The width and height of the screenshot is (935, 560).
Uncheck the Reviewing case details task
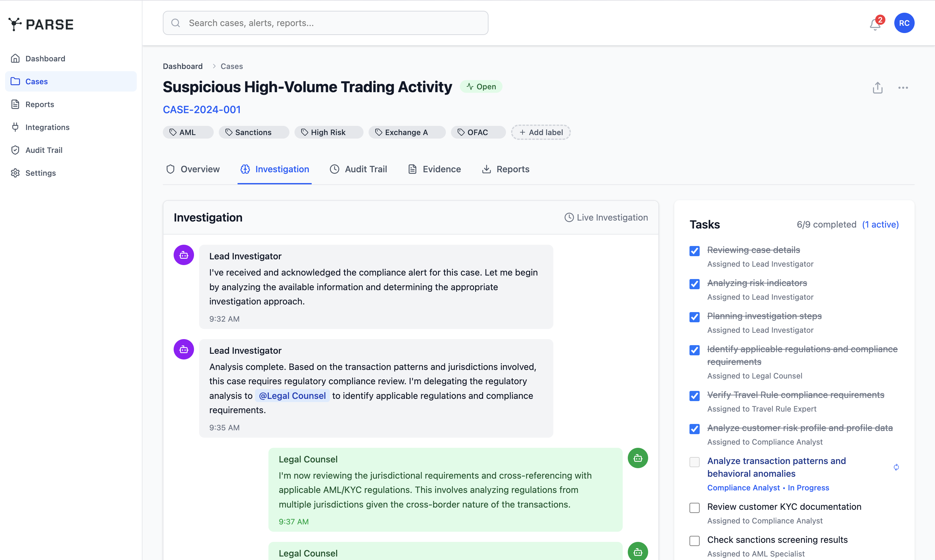(x=695, y=251)
